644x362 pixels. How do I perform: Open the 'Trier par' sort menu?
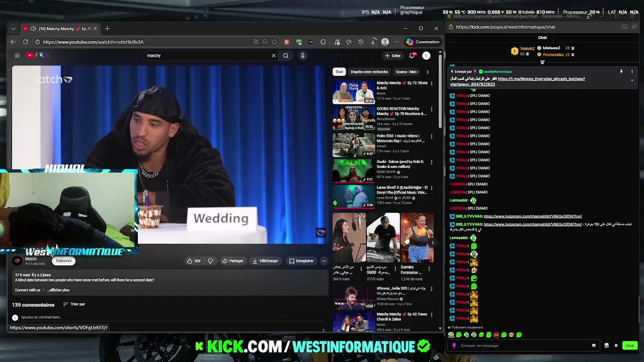click(74, 304)
